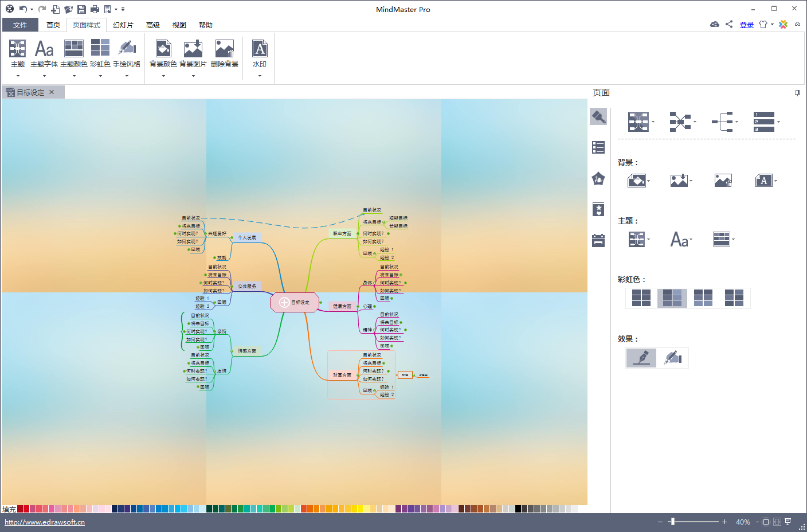Click the undo arrow icon

[x=23, y=9]
